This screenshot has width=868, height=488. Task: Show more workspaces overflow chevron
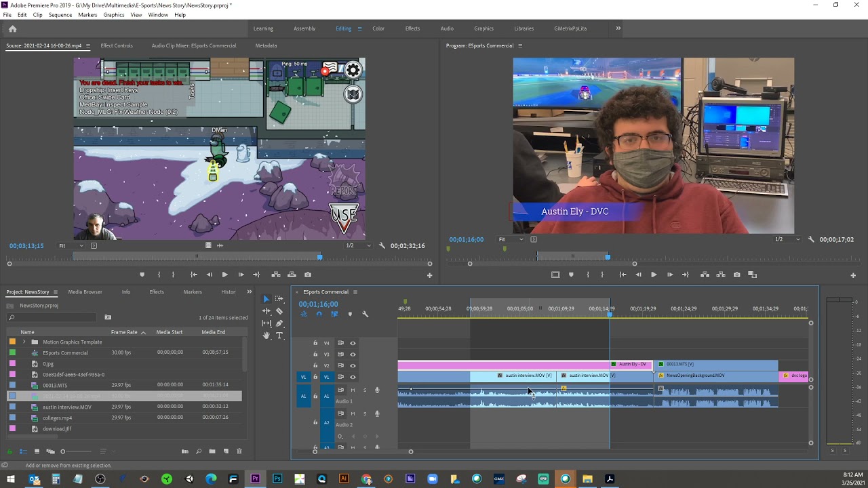coord(618,28)
